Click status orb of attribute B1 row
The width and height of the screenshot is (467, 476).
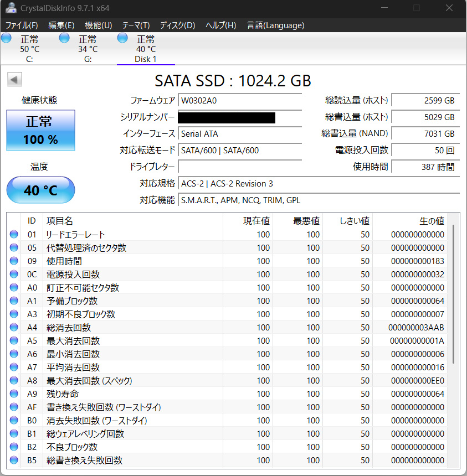pyautogui.click(x=14, y=433)
